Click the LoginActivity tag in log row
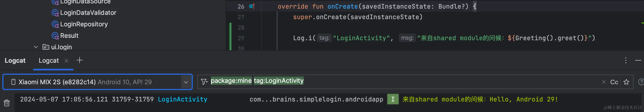 point(182,99)
